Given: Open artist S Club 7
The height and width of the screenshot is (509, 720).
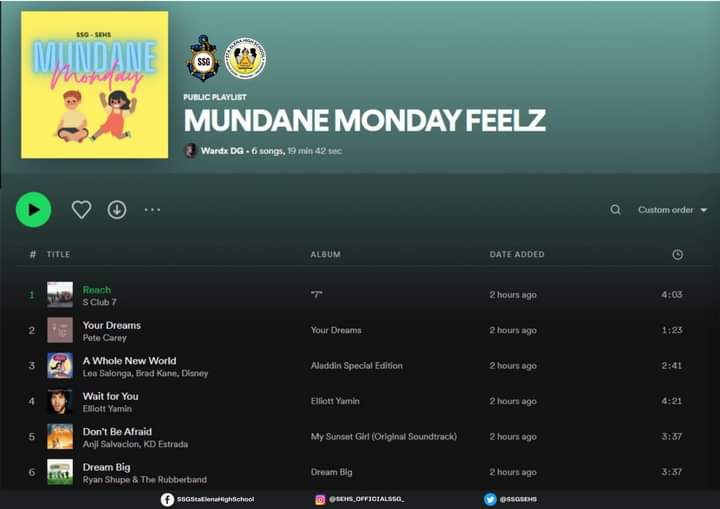Looking at the screenshot, I should [x=99, y=302].
